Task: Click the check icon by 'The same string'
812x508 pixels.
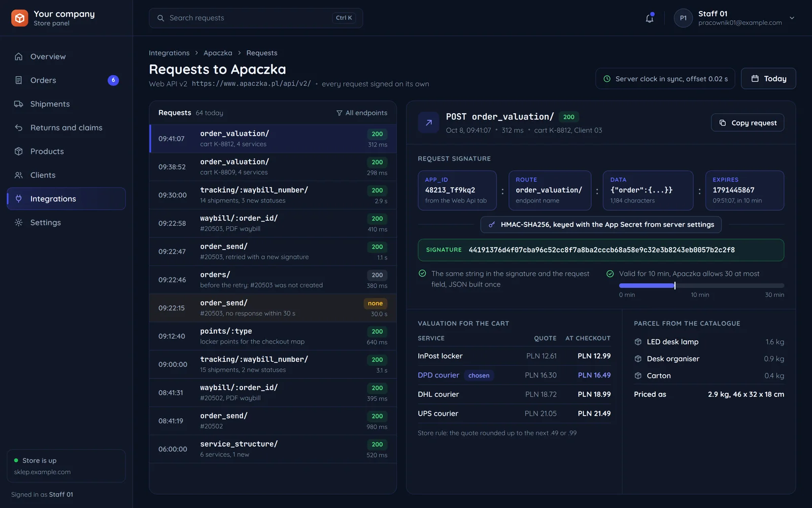Action: pyautogui.click(x=422, y=273)
